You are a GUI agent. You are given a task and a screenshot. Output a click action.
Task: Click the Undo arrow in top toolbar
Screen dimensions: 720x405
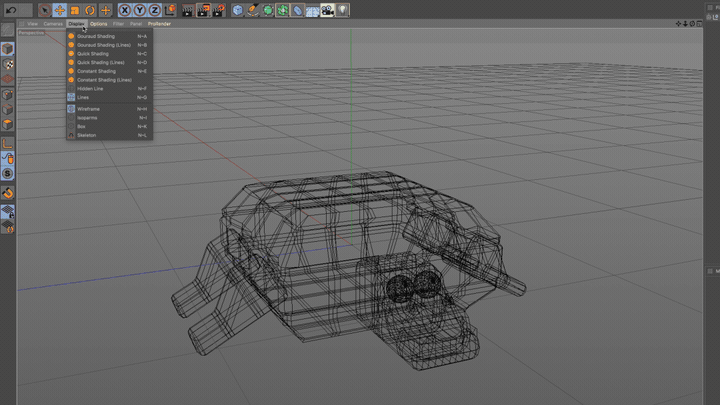[x=11, y=10]
